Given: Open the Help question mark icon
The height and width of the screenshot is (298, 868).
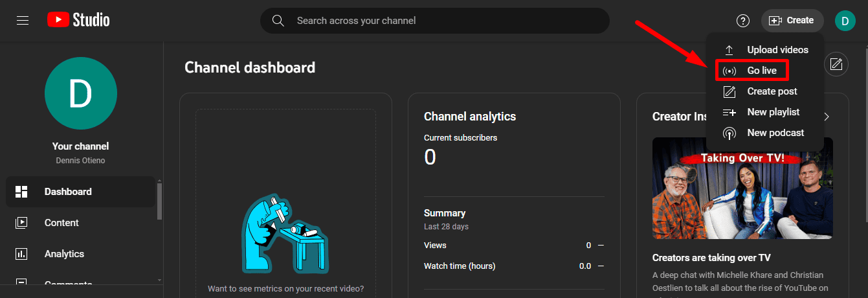Looking at the screenshot, I should point(743,21).
